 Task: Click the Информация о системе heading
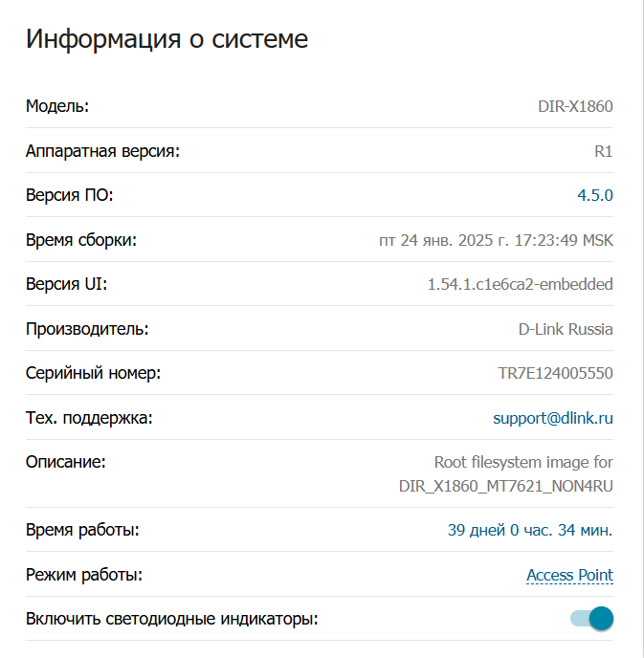point(167,39)
